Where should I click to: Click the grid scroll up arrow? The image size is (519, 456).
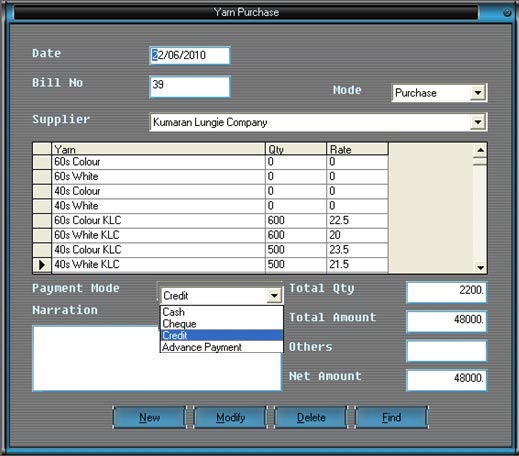[x=480, y=150]
